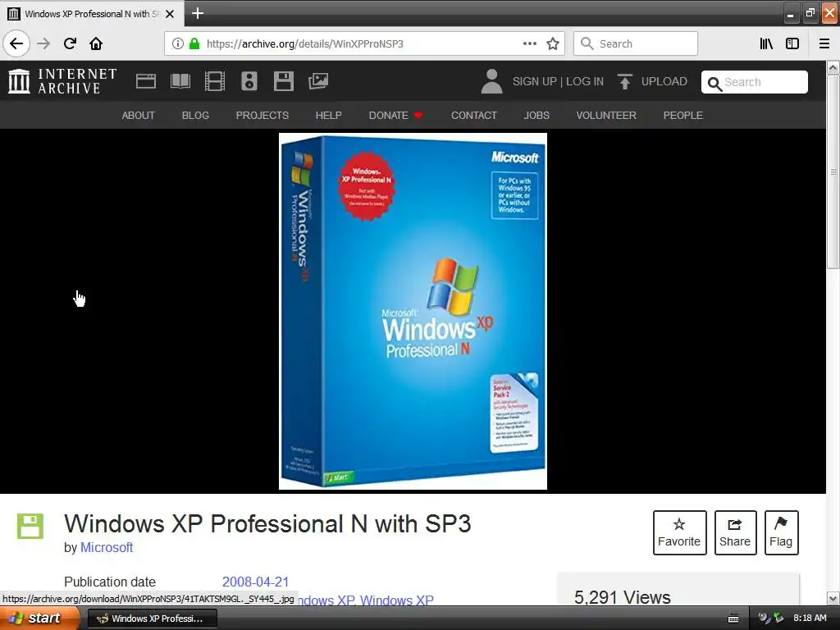This screenshot has height=630, width=840.
Task: Click the user avatar icon
Action: point(491,81)
